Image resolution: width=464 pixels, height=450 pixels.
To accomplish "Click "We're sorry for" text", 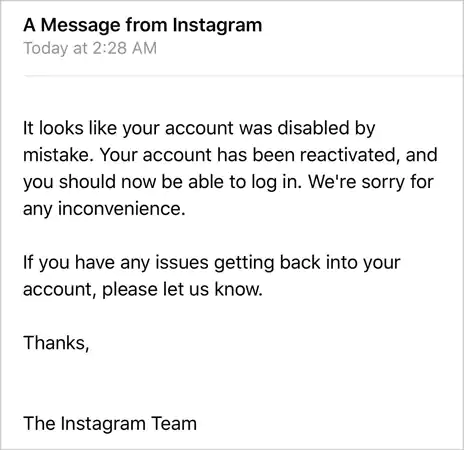I will pyautogui.click(x=370, y=182).
